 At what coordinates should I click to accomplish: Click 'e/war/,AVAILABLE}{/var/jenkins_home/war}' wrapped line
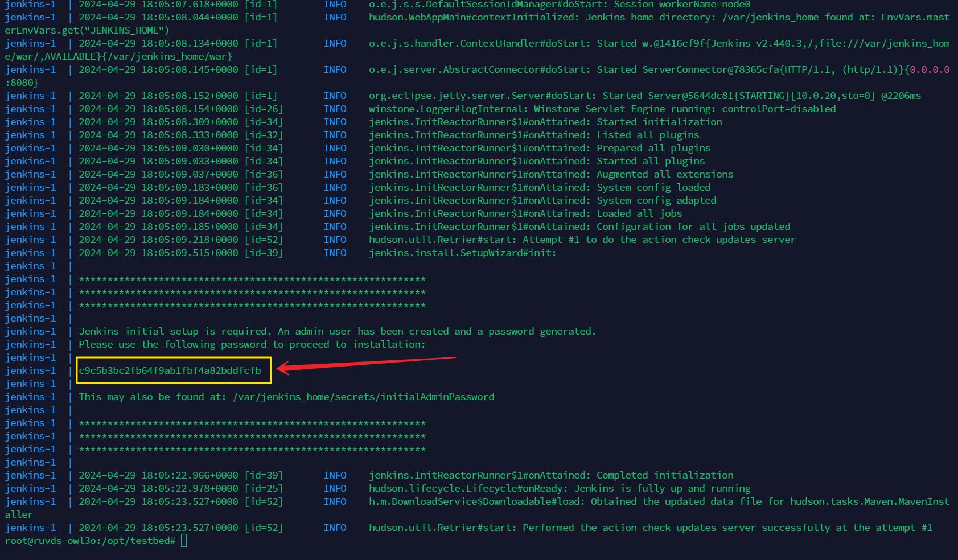[118, 56]
